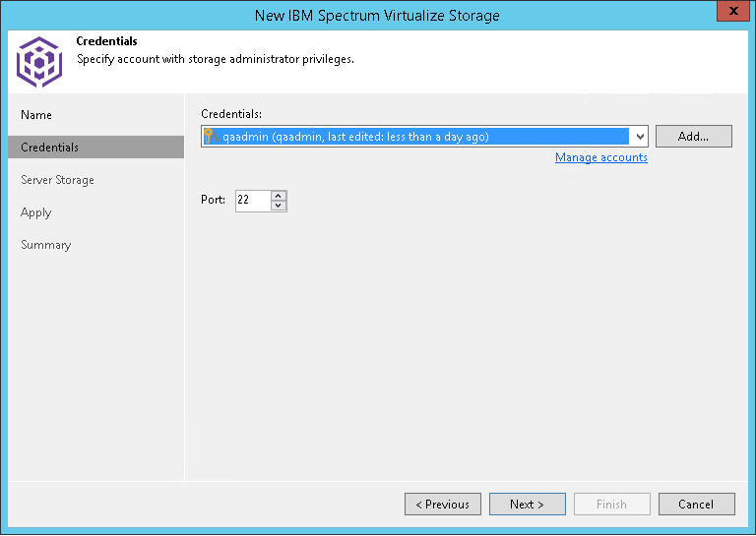756x536 pixels.
Task: Click the 'Specify account with storage administrator privileges' text
Action: (216, 59)
